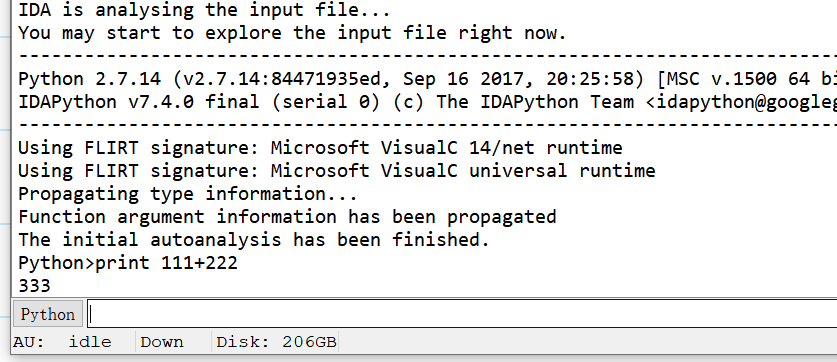
Task: Click the dashed separator above the FLIRT lines
Action: [427, 125]
